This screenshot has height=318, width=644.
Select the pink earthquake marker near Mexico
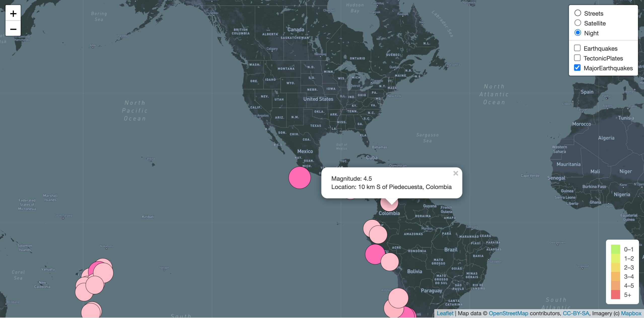coord(299,178)
